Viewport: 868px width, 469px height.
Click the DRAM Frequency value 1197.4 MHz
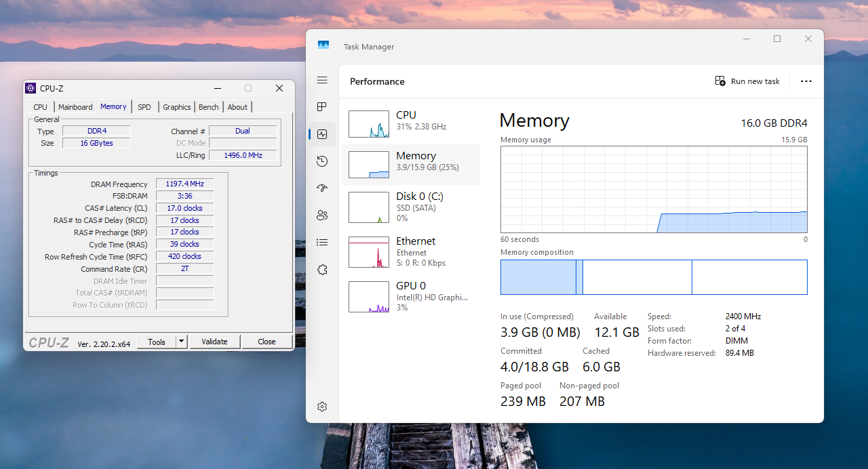click(x=184, y=184)
